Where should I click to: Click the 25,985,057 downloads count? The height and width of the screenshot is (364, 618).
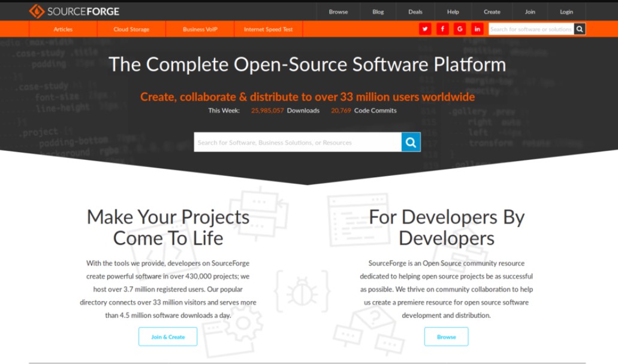(267, 111)
